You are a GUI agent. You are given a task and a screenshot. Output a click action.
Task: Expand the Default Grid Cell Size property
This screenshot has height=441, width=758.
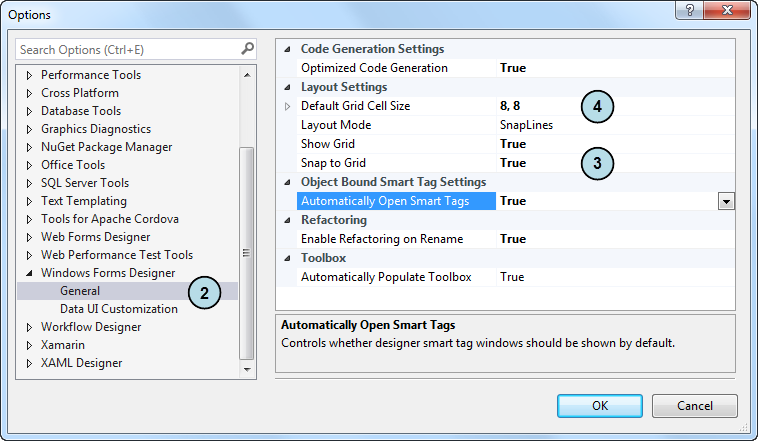coord(289,106)
